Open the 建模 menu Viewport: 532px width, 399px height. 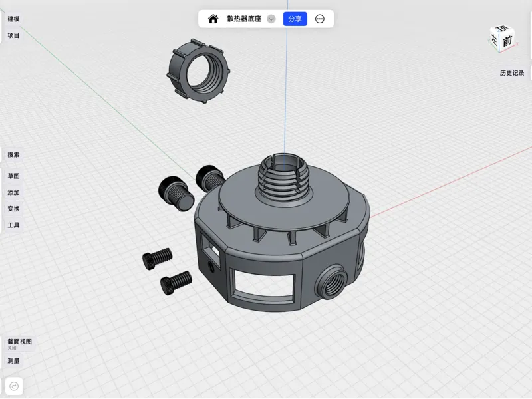coord(13,19)
